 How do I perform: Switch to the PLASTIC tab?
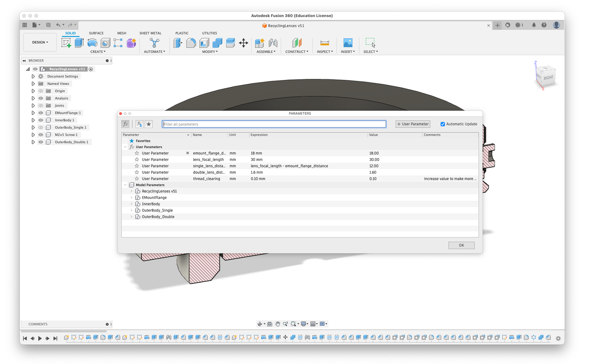click(182, 33)
